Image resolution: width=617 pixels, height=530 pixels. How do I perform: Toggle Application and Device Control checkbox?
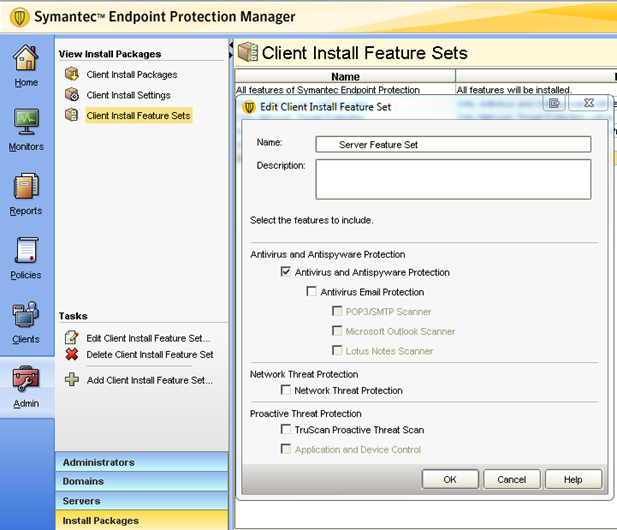286,449
